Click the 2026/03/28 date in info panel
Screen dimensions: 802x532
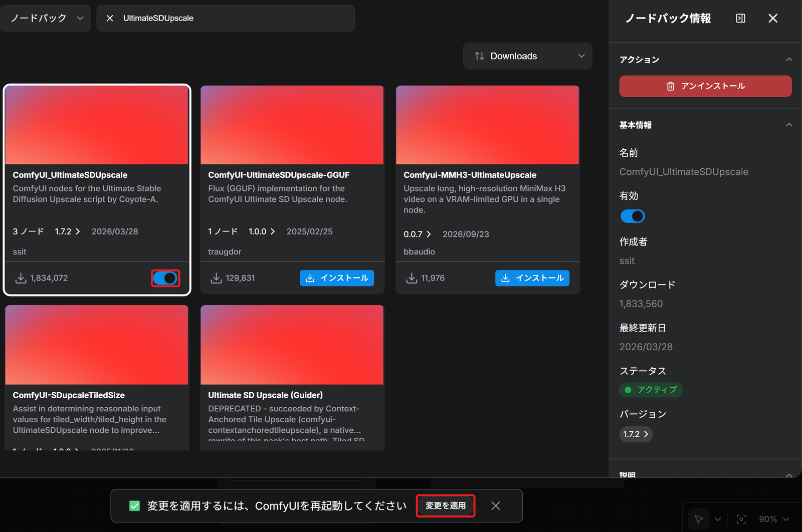tap(646, 347)
